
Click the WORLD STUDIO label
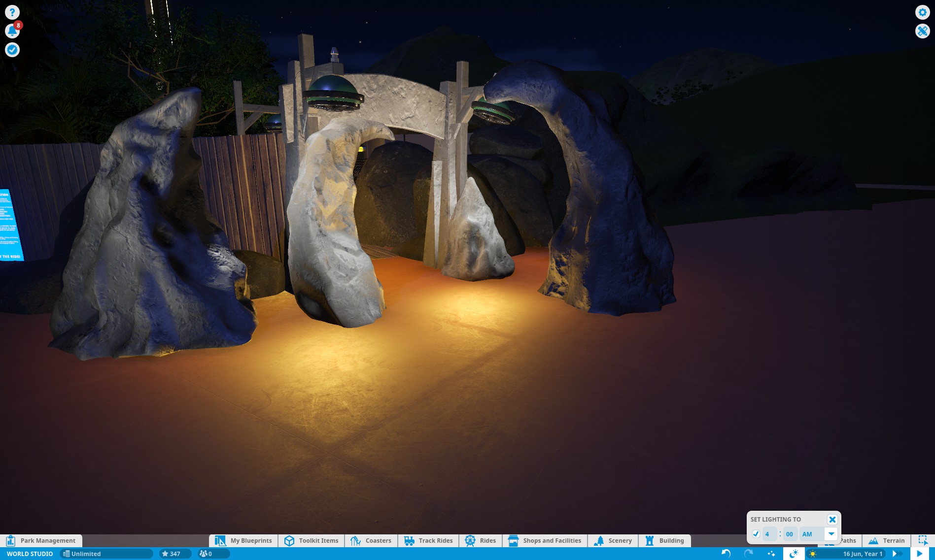coord(30,554)
